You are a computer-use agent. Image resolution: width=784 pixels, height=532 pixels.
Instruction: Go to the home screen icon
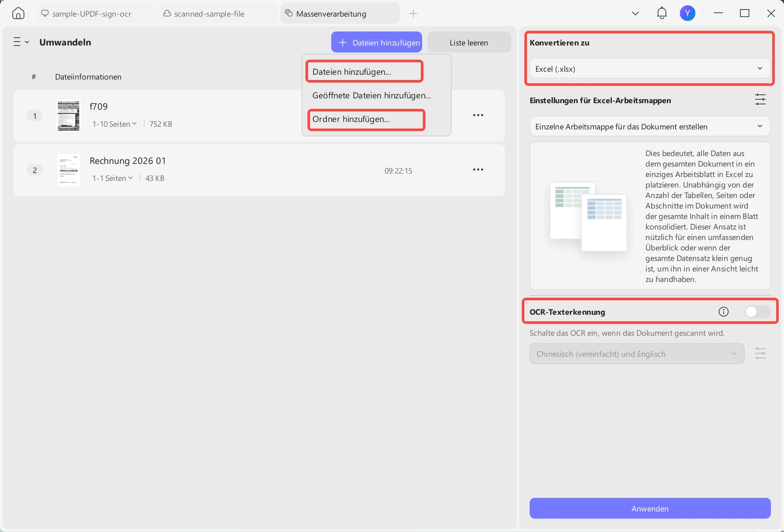click(x=18, y=14)
